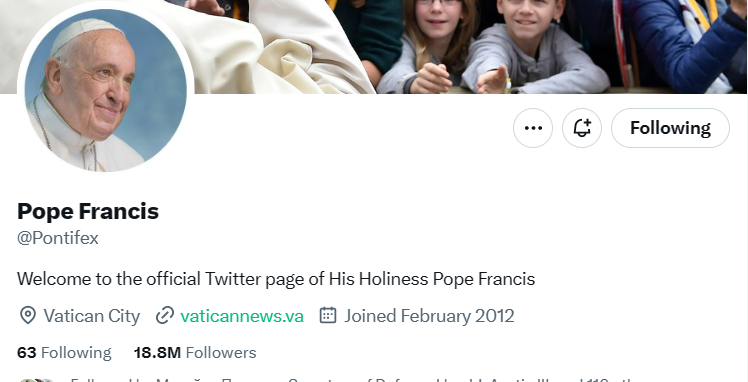Click the calendar icon next to Joined date
This screenshot has height=382, width=748.
tap(328, 315)
